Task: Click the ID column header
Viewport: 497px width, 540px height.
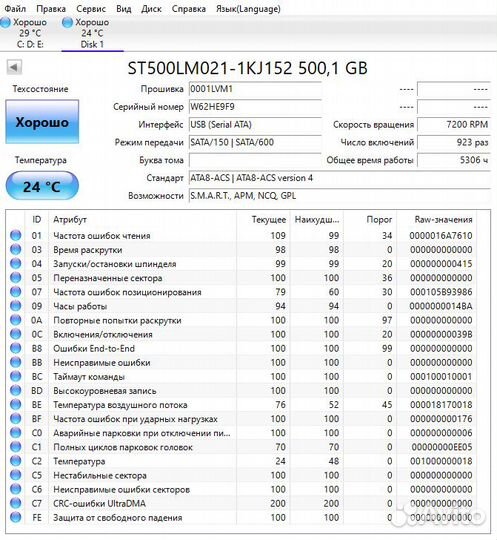Action: tap(37, 220)
